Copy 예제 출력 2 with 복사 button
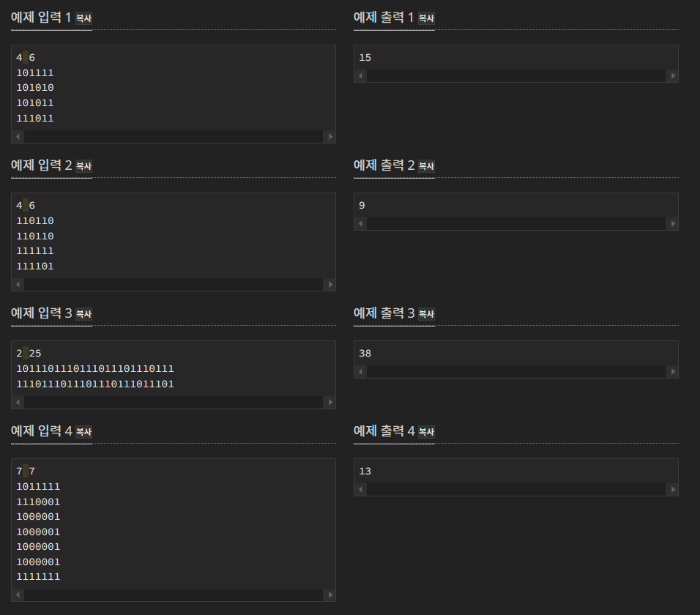Screen dimensions: 700x615 [426, 166]
